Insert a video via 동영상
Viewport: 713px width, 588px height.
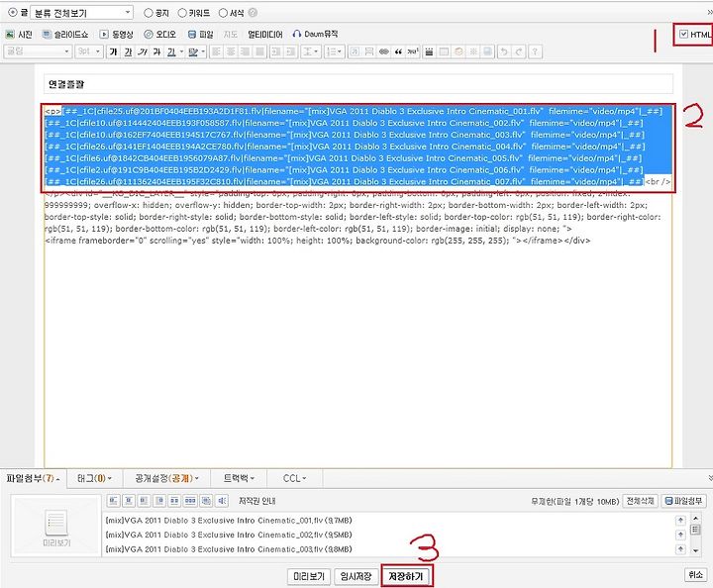(117, 34)
